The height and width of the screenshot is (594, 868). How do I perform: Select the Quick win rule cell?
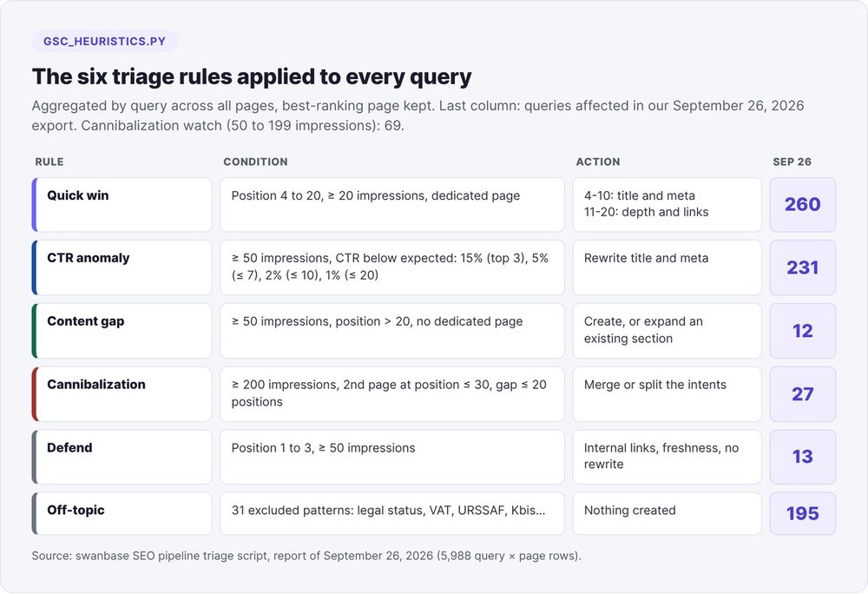pos(122,204)
